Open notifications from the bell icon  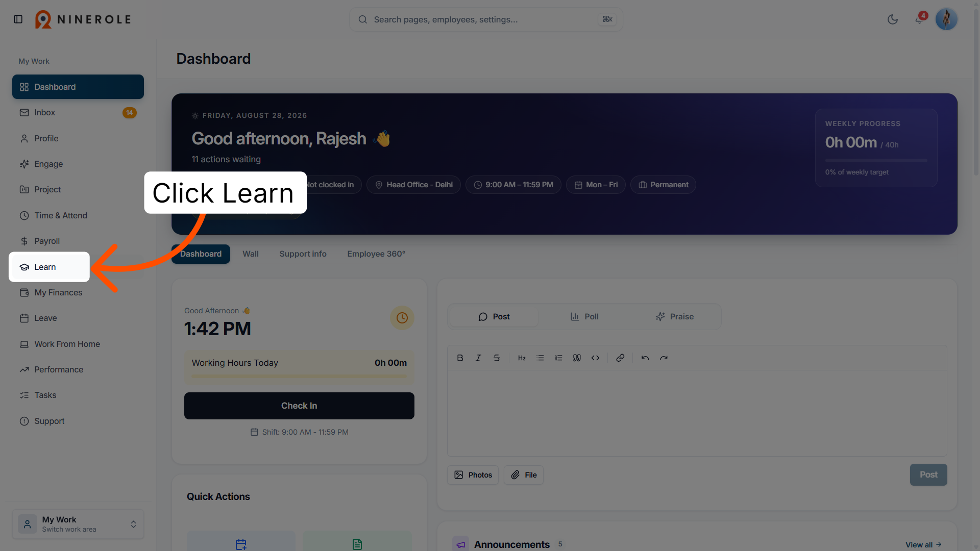[919, 19]
